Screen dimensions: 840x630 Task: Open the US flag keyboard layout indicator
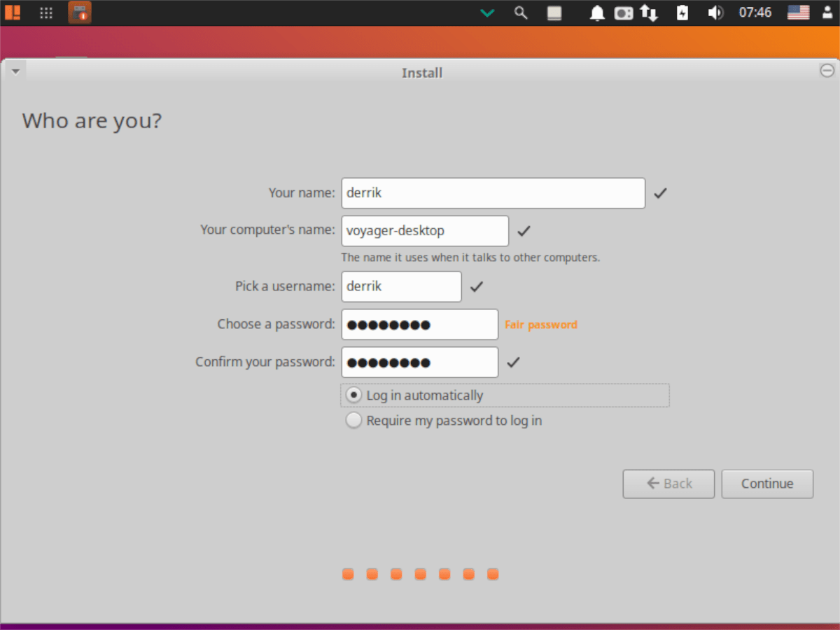(x=798, y=13)
